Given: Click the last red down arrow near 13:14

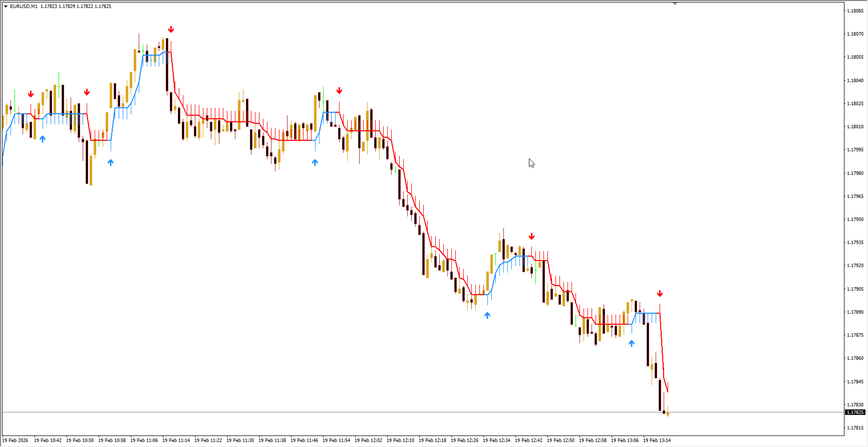Looking at the screenshot, I should coord(660,294).
